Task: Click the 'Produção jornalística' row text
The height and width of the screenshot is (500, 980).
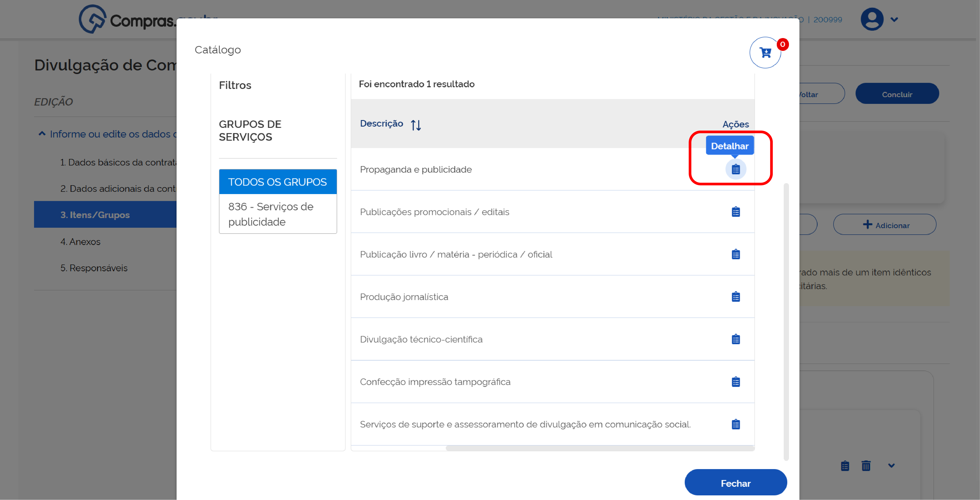Action: point(404,297)
